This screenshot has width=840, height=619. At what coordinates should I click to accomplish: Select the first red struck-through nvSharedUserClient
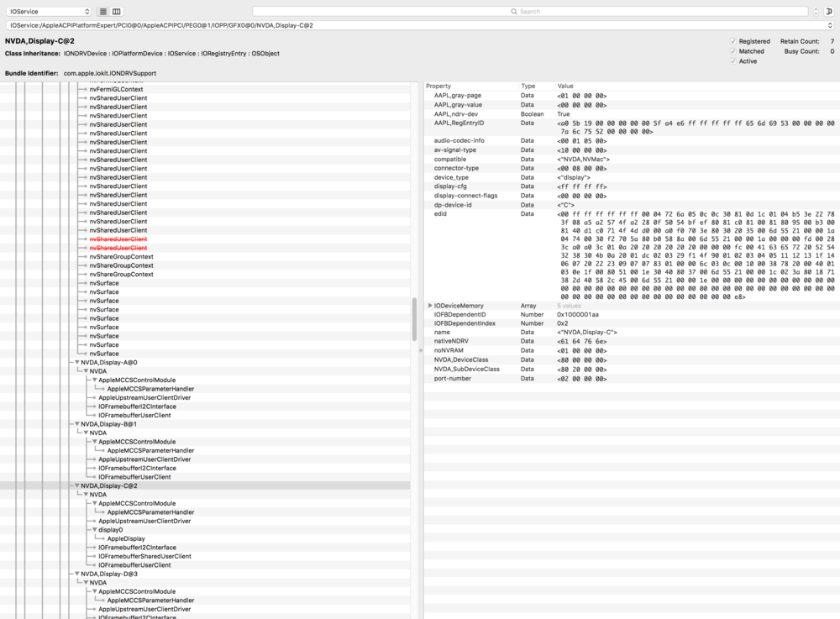118,239
